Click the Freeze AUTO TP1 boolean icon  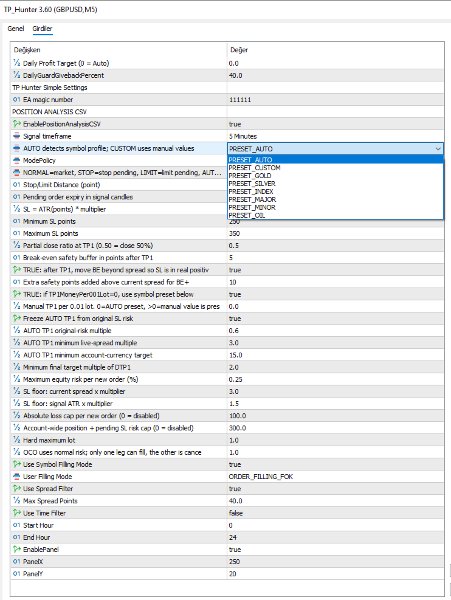point(16,318)
